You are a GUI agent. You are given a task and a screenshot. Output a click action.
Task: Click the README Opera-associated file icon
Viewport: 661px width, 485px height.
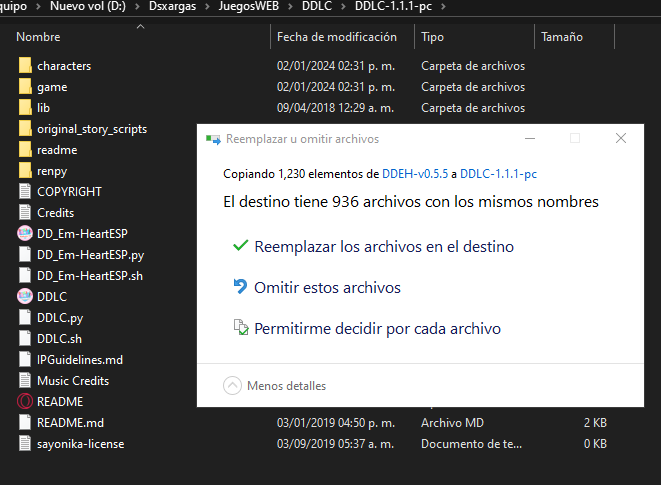25,401
